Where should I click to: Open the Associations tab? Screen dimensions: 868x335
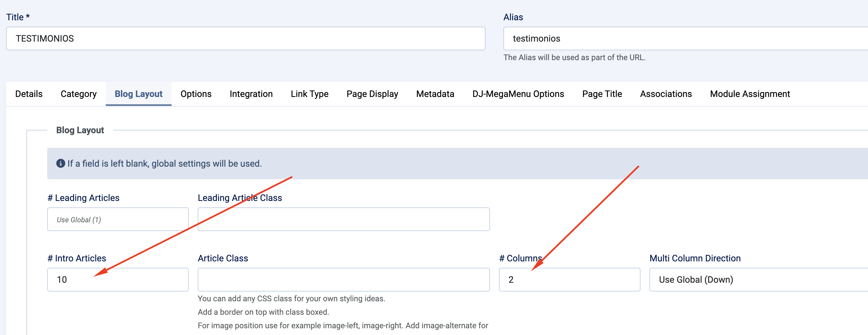665,94
